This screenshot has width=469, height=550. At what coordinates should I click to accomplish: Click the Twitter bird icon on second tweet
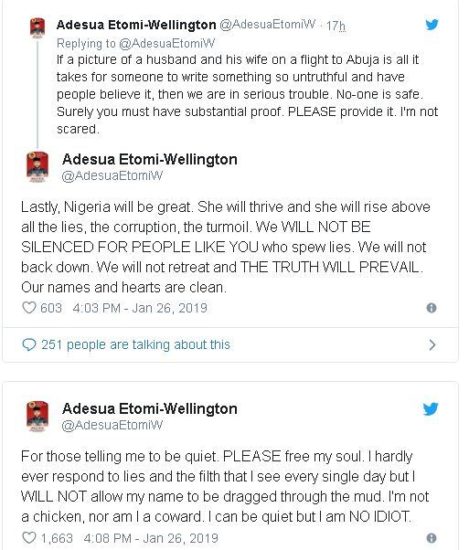click(430, 409)
